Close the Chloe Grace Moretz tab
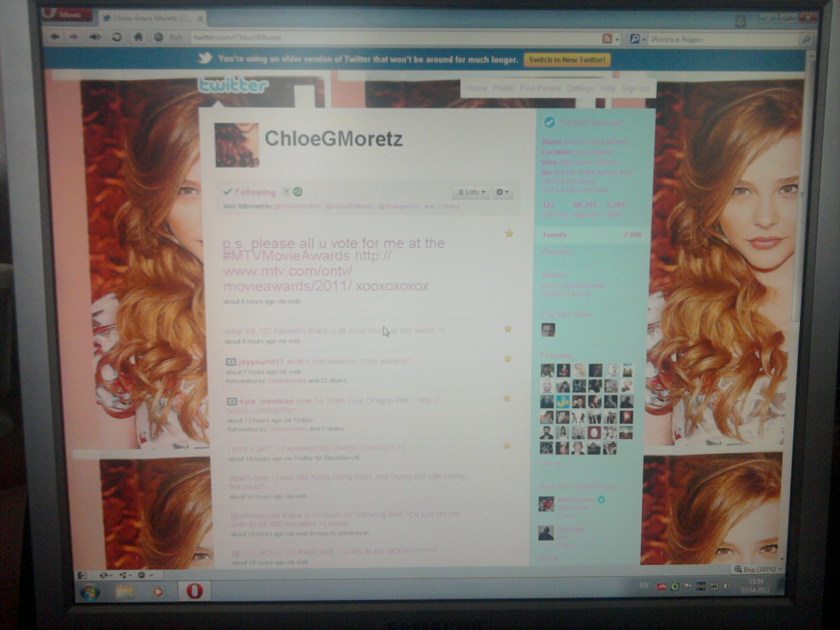The width and height of the screenshot is (840, 630). point(200,18)
